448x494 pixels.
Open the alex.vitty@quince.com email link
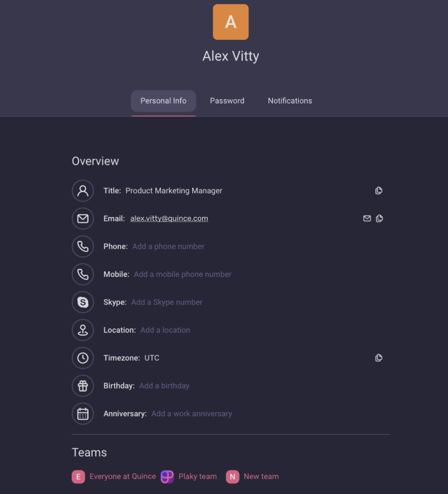(x=169, y=218)
